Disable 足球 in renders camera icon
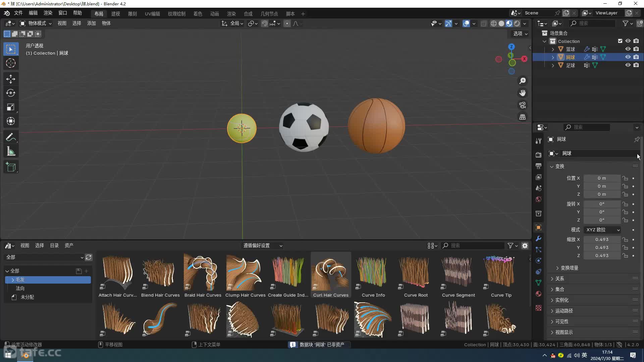This screenshot has width=644, height=362. point(636,65)
